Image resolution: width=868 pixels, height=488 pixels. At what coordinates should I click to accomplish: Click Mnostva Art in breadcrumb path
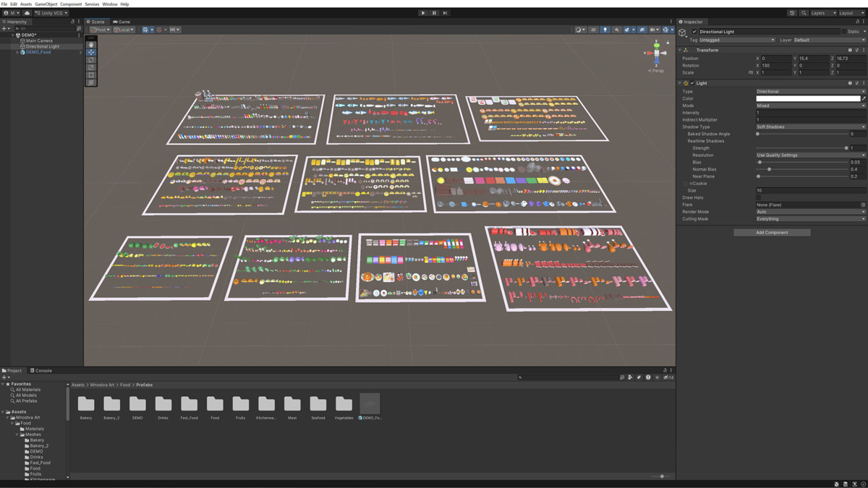102,385
